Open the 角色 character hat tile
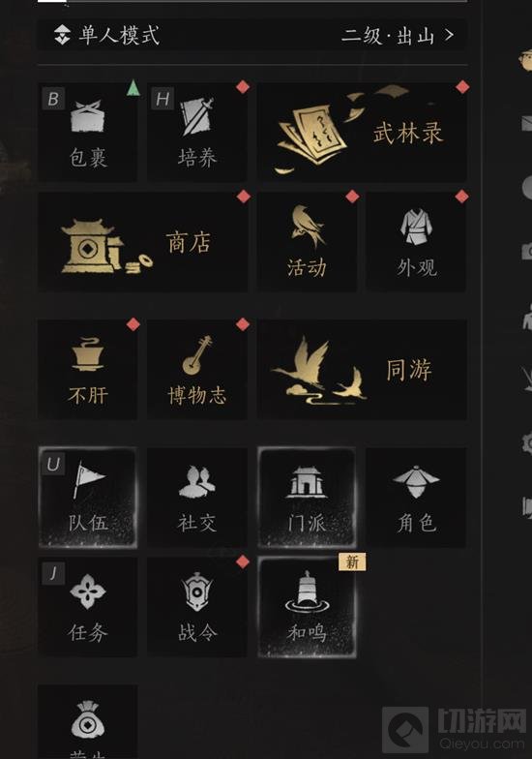532x759 pixels. [416, 498]
